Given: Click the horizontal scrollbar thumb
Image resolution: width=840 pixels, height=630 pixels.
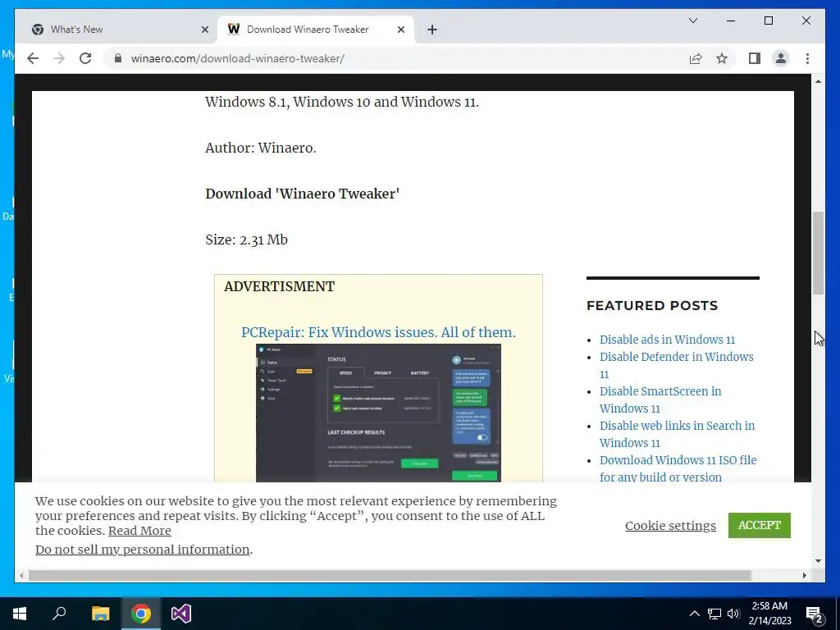Looking at the screenshot, I should tap(390, 575).
